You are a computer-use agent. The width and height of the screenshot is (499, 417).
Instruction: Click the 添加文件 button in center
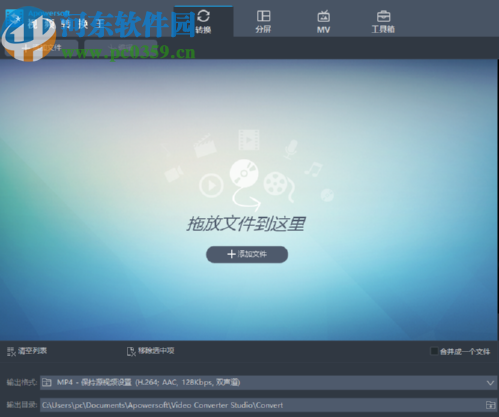(247, 254)
